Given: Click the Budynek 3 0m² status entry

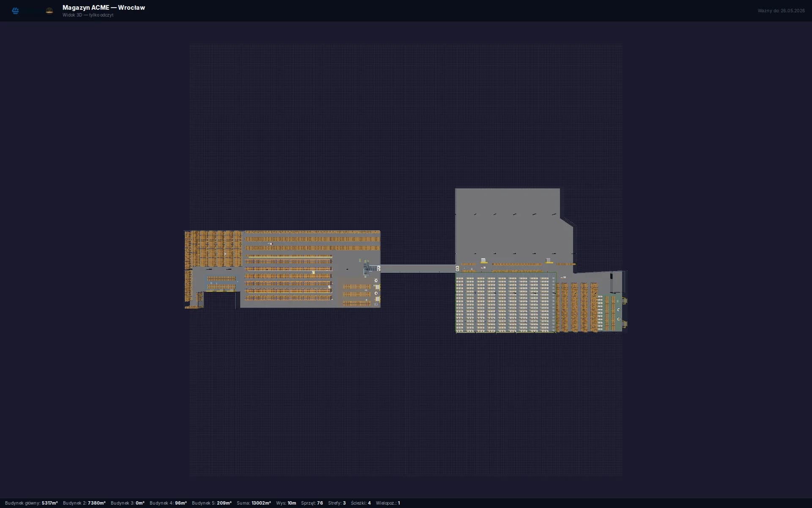Looking at the screenshot, I should point(127,503).
